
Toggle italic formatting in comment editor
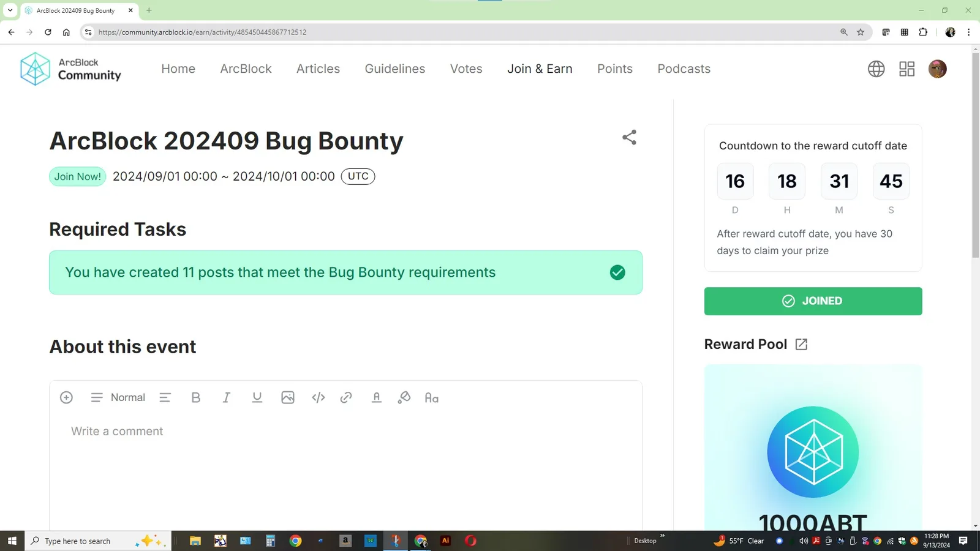pyautogui.click(x=226, y=397)
